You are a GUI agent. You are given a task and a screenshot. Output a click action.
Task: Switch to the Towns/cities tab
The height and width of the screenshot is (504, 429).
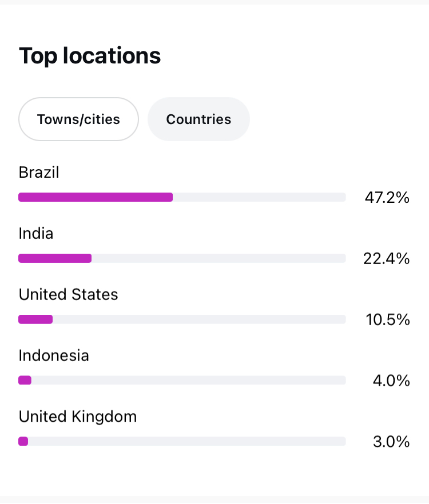pos(78,119)
